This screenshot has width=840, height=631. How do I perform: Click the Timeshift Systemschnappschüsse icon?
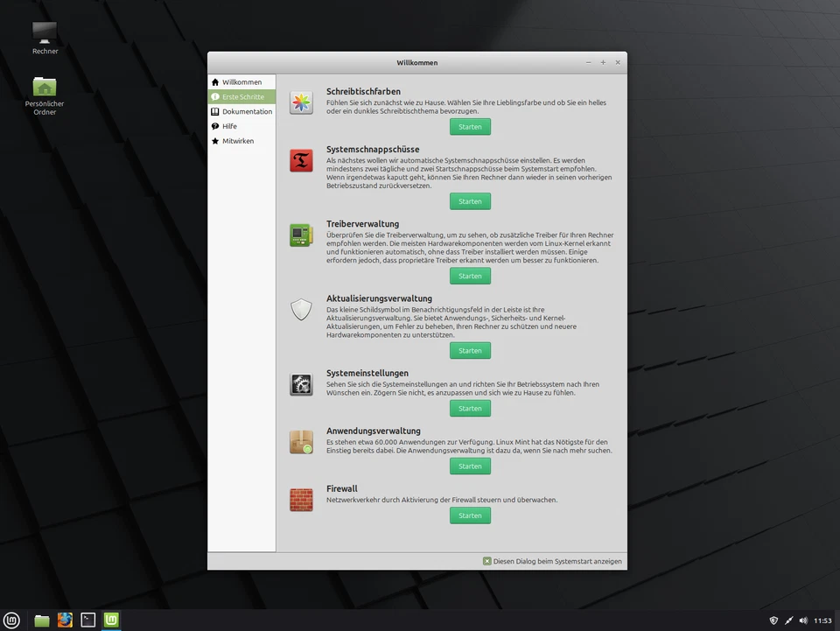[x=301, y=160]
